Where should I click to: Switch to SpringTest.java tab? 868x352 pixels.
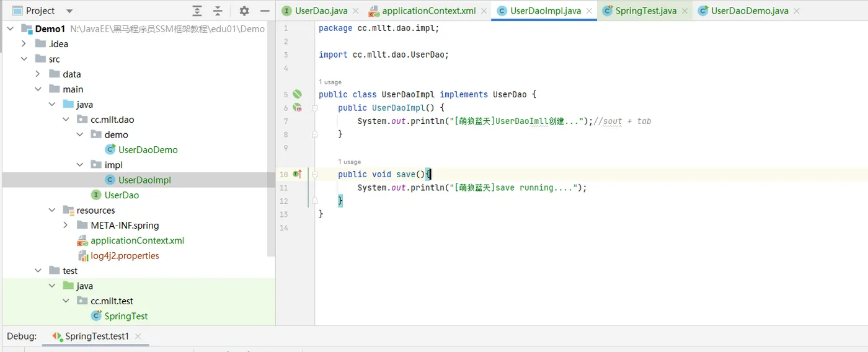pyautogui.click(x=646, y=11)
